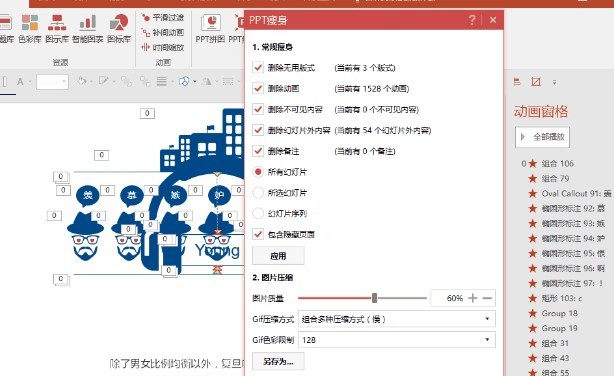614x376 pixels.
Task: Open the 图示库 diagram library
Action: 57,28
